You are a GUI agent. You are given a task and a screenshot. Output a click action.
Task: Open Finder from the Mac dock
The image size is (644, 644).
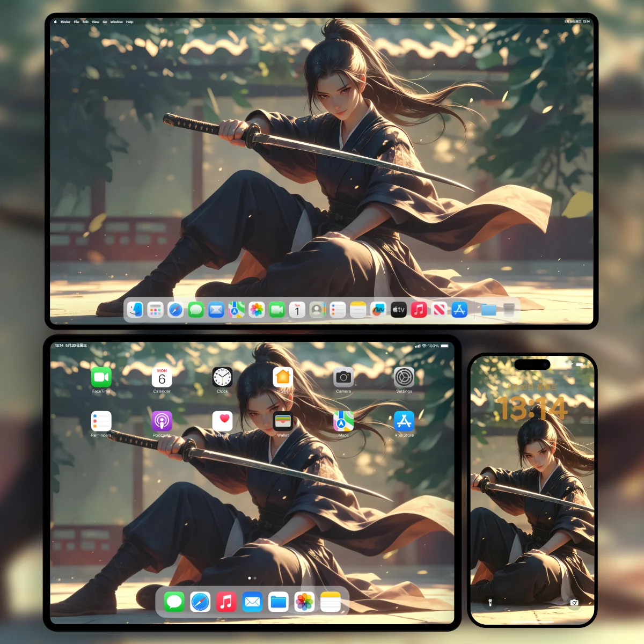click(x=135, y=310)
